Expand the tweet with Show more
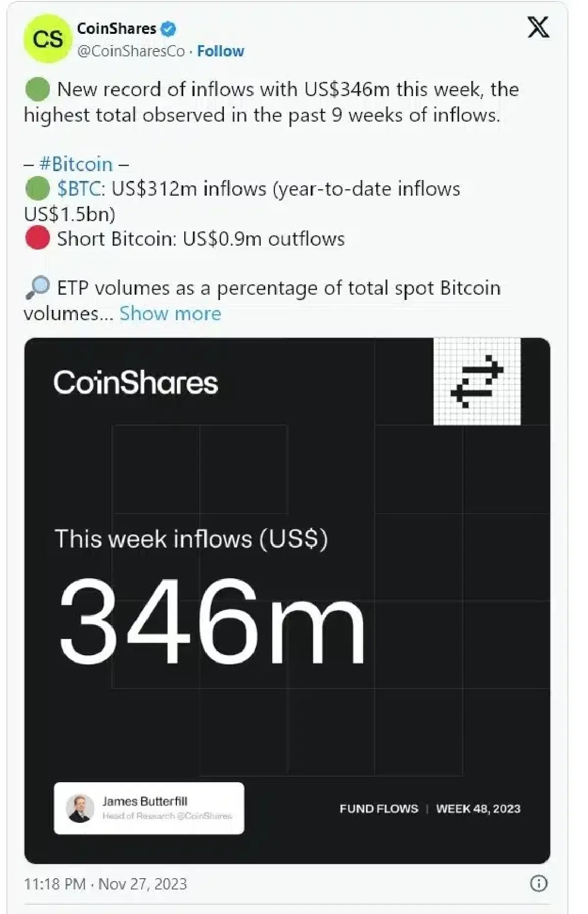Viewport: 588px width, 914px height. click(x=171, y=313)
